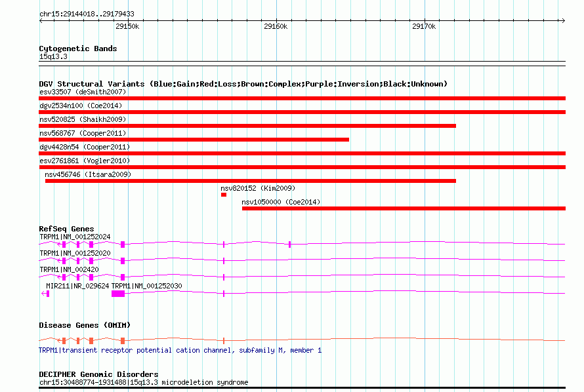The image size is (584, 392).
Task: Click the 29150k ruler tick label
Action: click(127, 26)
